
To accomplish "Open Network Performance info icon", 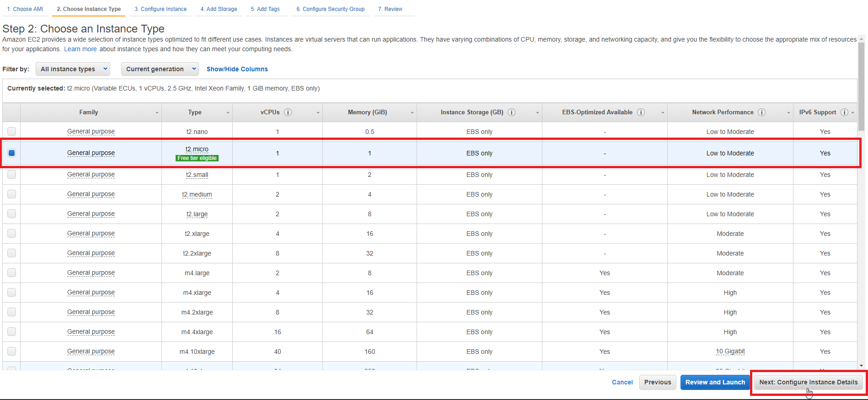I will [762, 112].
